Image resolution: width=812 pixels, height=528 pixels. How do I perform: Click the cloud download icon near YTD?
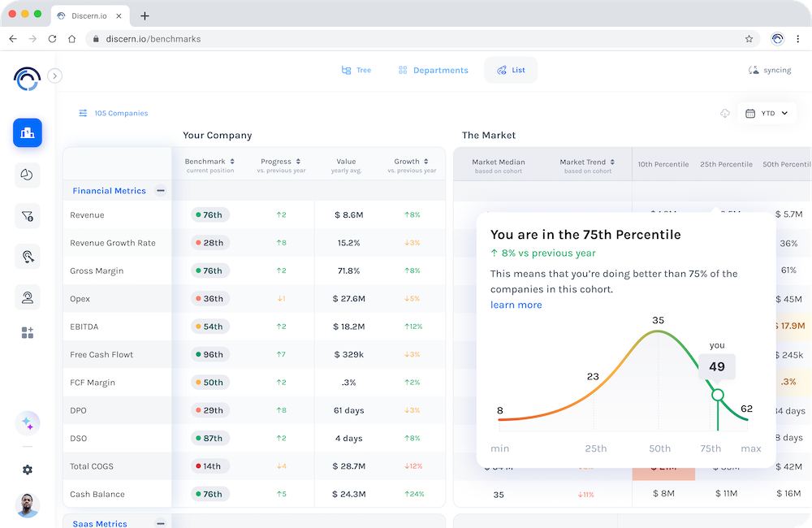[x=725, y=114]
